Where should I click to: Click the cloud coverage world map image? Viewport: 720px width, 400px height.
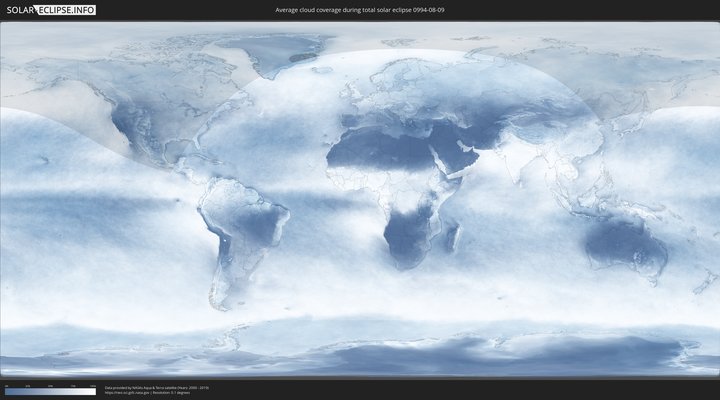(x=360, y=200)
